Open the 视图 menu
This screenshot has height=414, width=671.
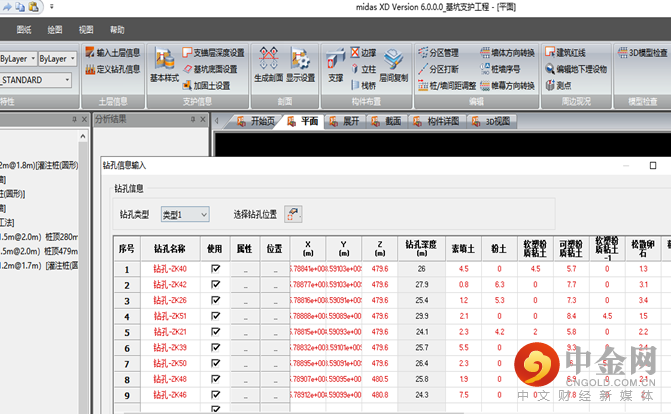click(86, 30)
